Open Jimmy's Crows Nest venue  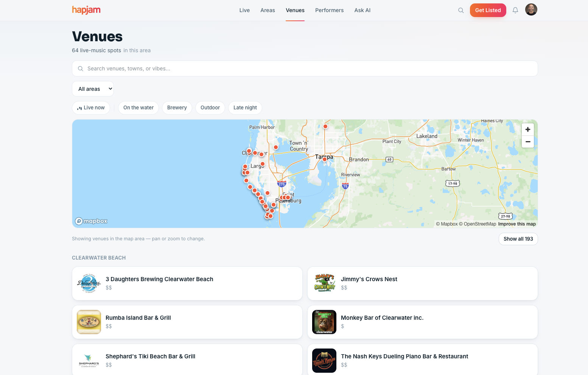[x=423, y=283]
